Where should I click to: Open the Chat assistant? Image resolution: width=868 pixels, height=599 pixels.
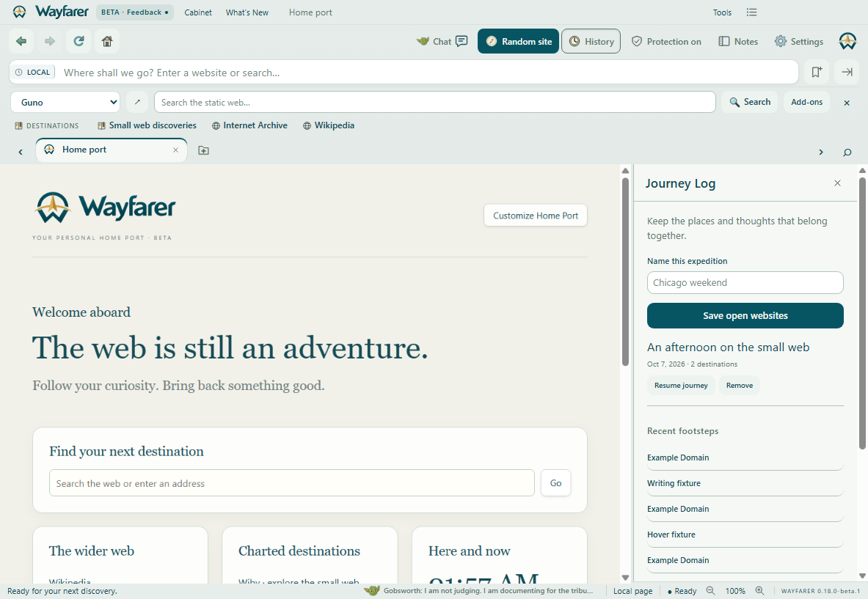click(442, 42)
